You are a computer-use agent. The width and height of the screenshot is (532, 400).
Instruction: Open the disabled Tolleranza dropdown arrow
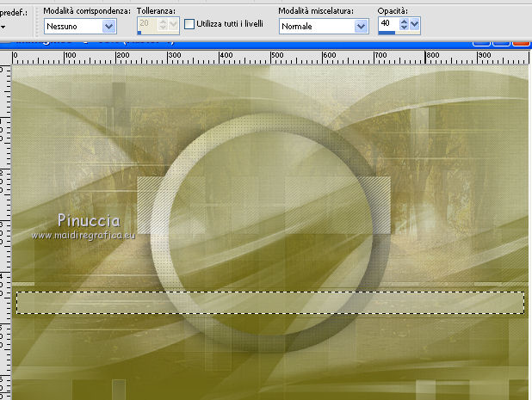point(174,24)
